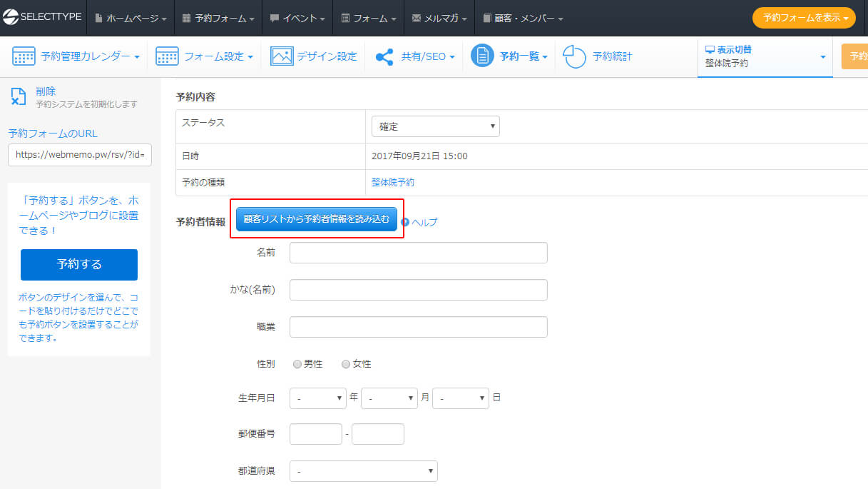This screenshot has width=868, height=489.
Task: Select the 女性 radio button
Action: [x=346, y=364]
